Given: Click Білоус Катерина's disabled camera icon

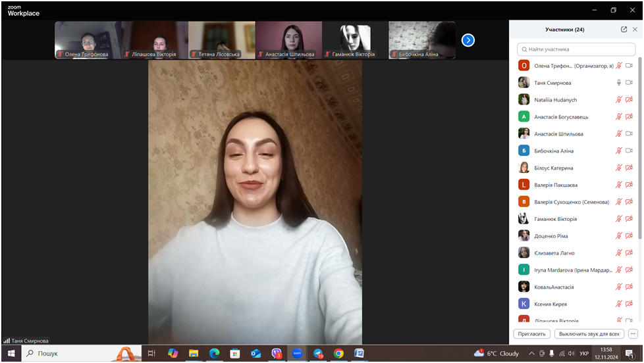Looking at the screenshot, I should [x=629, y=168].
